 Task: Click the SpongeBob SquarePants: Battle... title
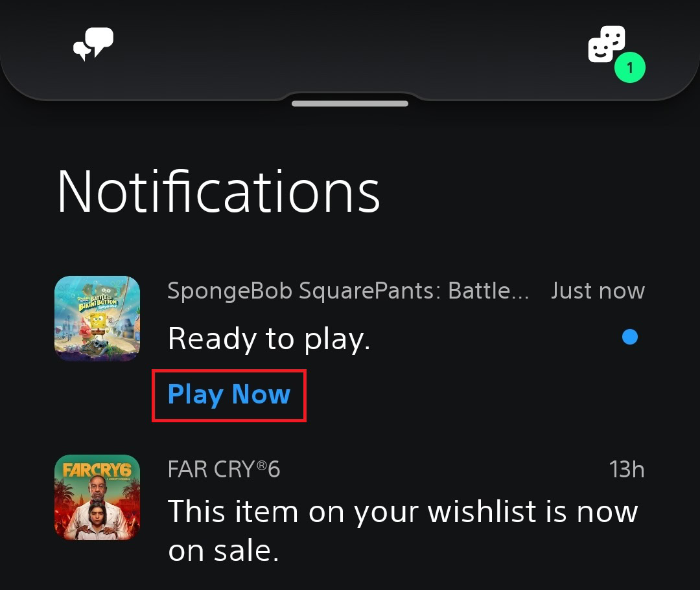(348, 291)
